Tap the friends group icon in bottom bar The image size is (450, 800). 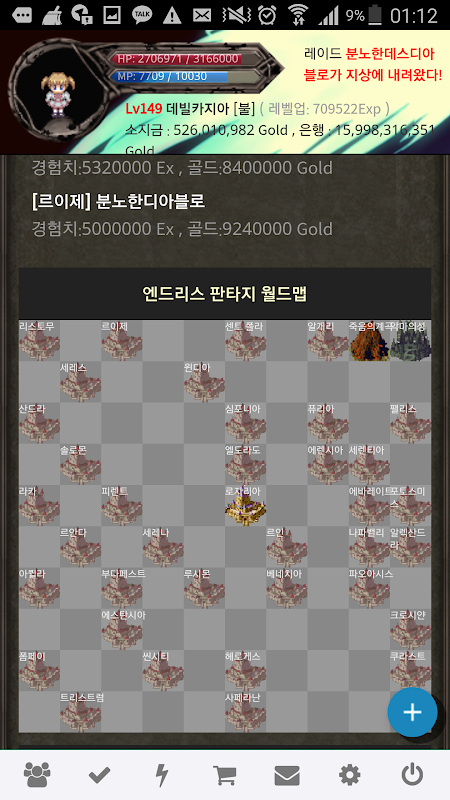(37, 775)
